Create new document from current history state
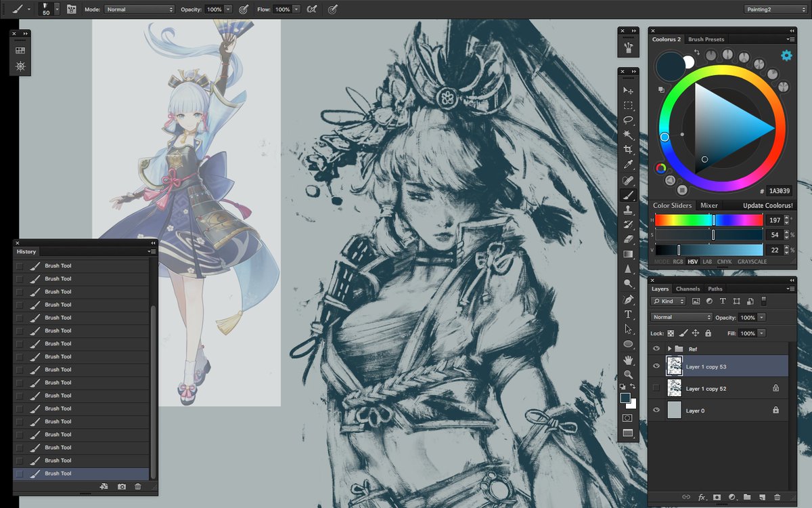This screenshot has width=812, height=508. (104, 486)
